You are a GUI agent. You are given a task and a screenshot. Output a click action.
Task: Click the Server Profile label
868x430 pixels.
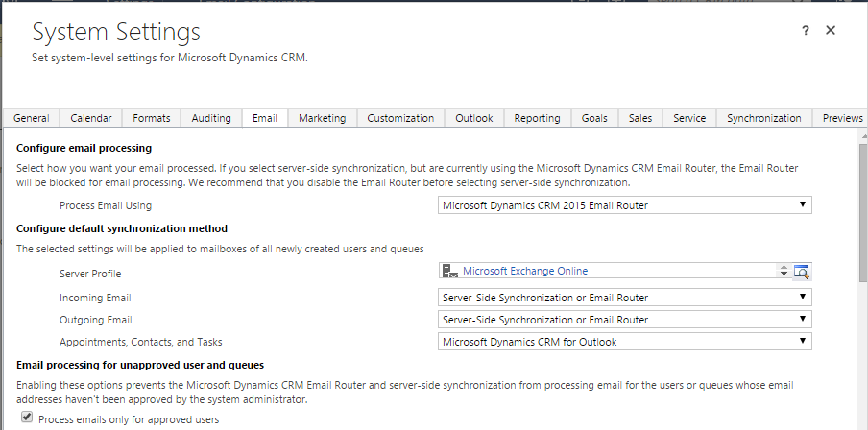90,274
